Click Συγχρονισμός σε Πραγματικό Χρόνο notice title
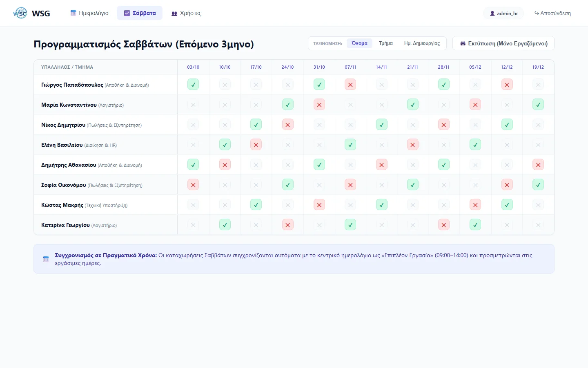The image size is (588, 368). [106, 255]
